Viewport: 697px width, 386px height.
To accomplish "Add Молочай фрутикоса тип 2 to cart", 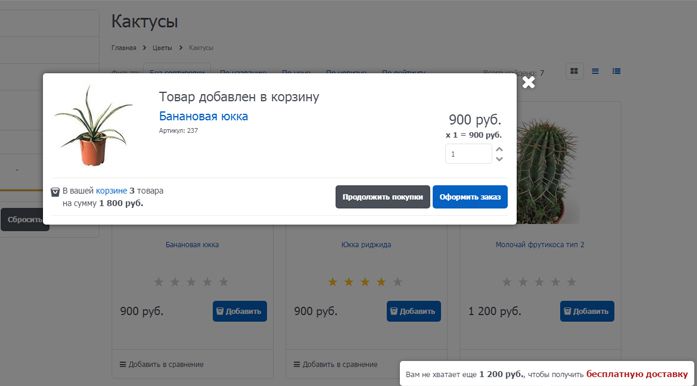I will coord(587,311).
